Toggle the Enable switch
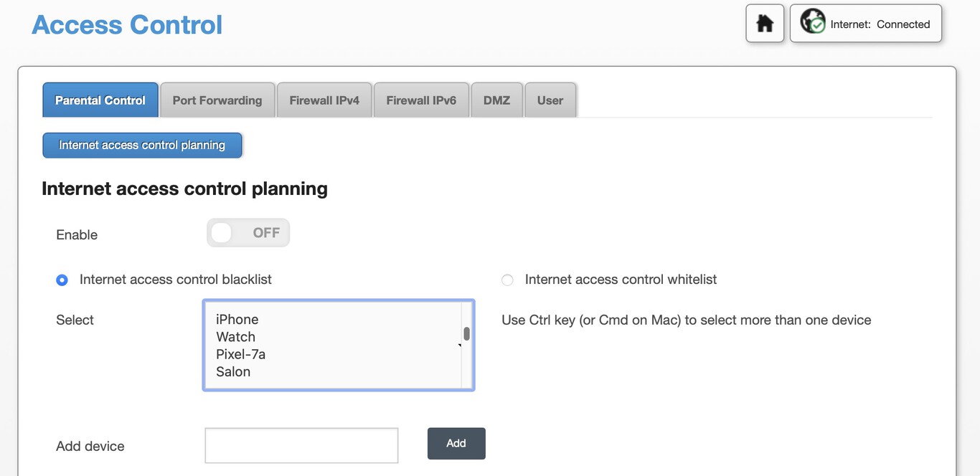This screenshot has width=980, height=476. tap(248, 233)
